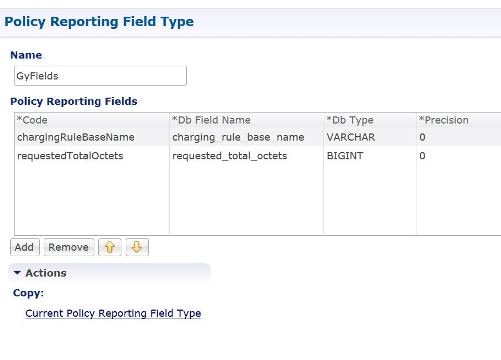
Task: Click precision value for requestedTotalOctets row
Action: tap(459, 156)
